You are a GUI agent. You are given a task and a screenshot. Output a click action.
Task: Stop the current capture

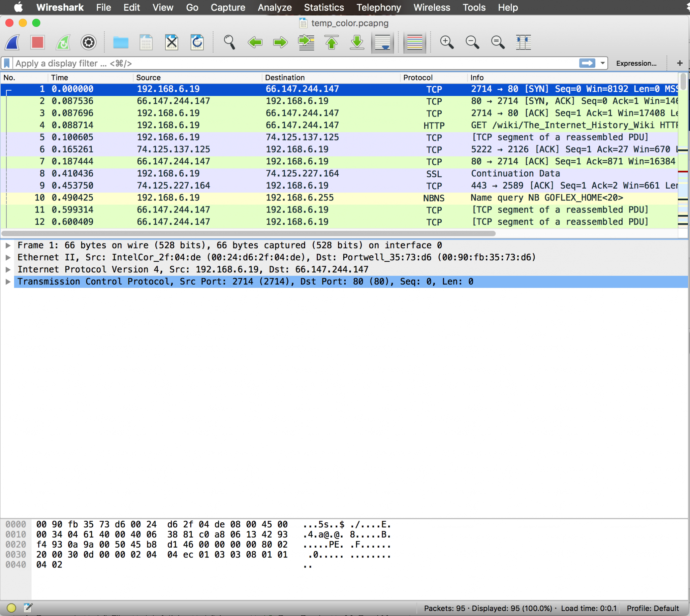pyautogui.click(x=38, y=42)
